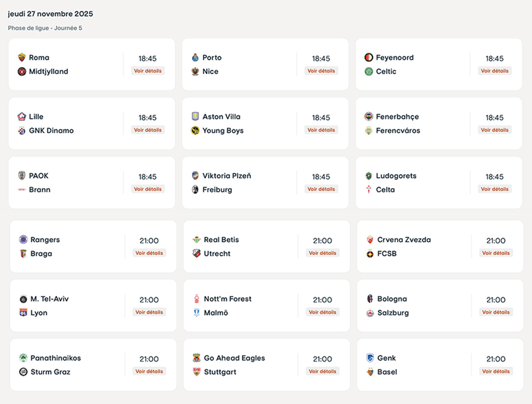Open Voir détails for Genk vs Basel
This screenshot has width=532, height=404.
[496, 371]
